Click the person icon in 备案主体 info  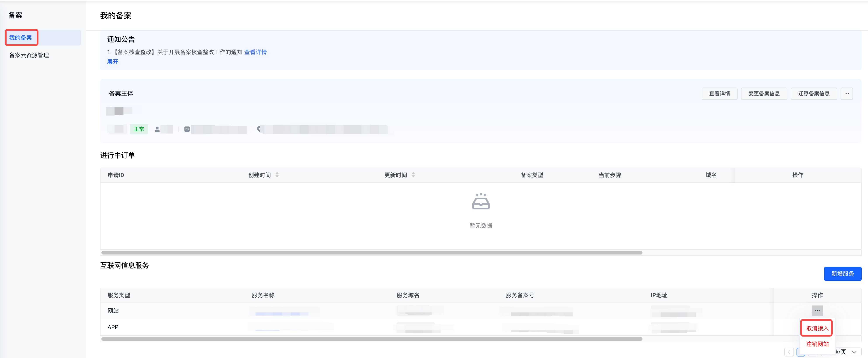(157, 129)
